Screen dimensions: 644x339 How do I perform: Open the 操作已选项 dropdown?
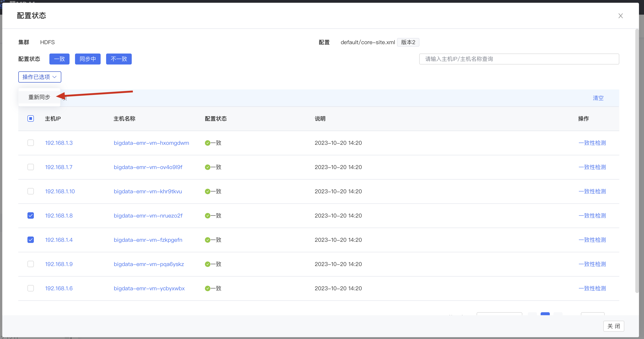[x=40, y=77]
